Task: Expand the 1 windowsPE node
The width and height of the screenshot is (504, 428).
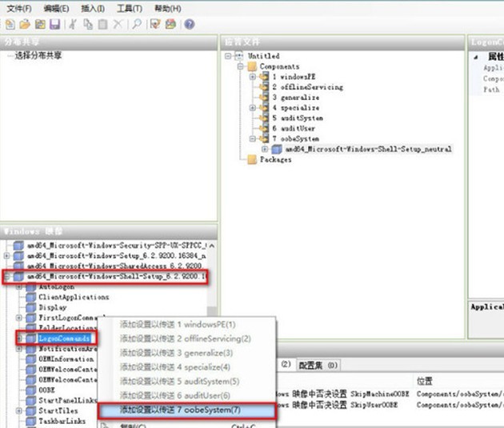Action: (253, 77)
